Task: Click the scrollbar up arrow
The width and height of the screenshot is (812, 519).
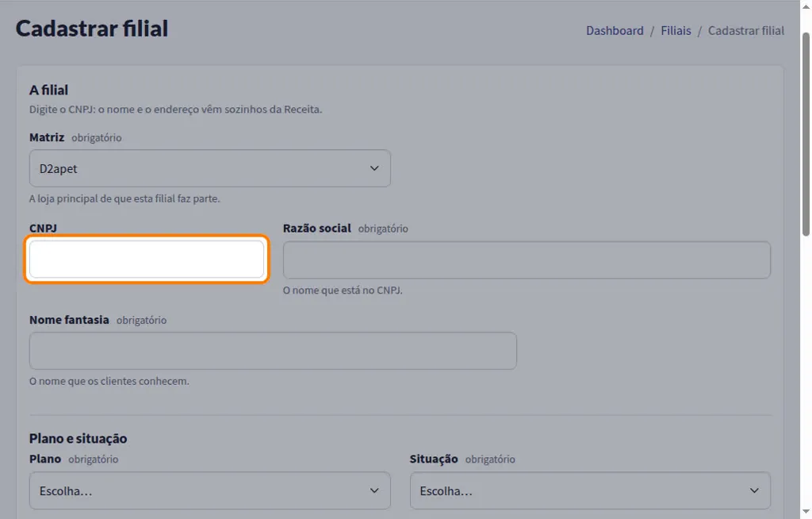Action: tap(806, 6)
